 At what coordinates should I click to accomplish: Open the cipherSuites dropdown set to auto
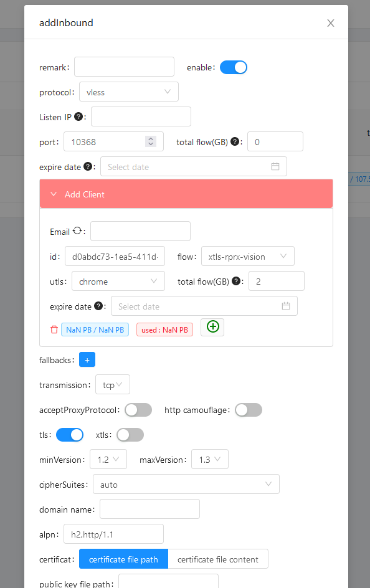point(186,484)
